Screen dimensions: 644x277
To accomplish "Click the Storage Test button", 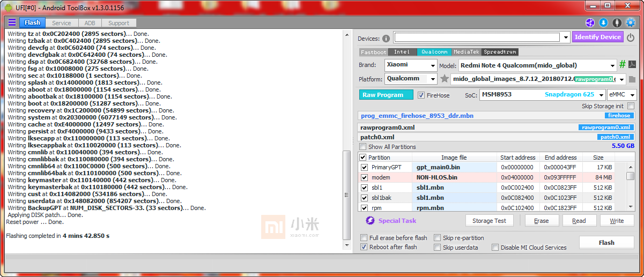I will click(489, 221).
